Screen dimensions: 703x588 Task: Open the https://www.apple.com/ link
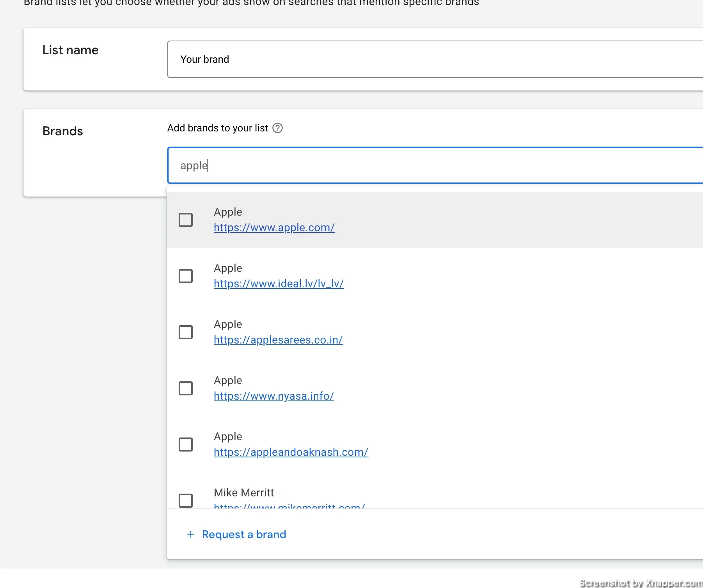(x=274, y=228)
